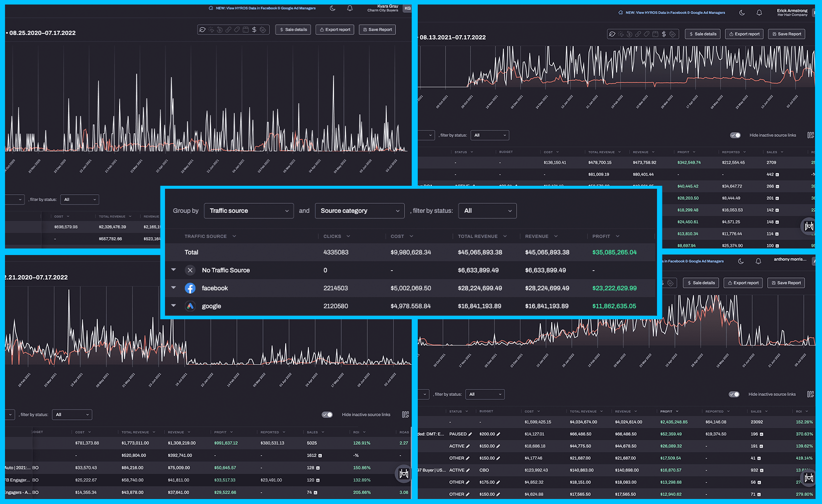This screenshot has width=822, height=504.
Task: Click dark mode moon beside Erick Armstrong
Action: point(742,12)
